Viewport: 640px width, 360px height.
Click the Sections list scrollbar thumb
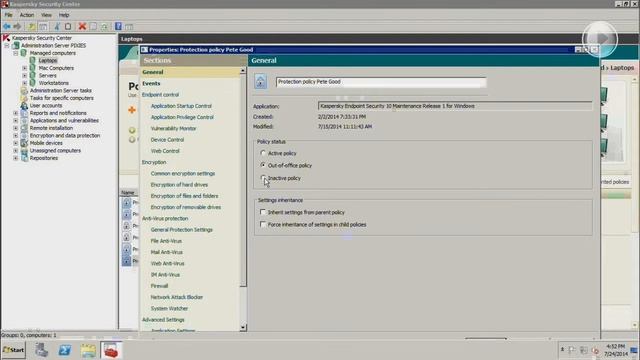tap(243, 180)
